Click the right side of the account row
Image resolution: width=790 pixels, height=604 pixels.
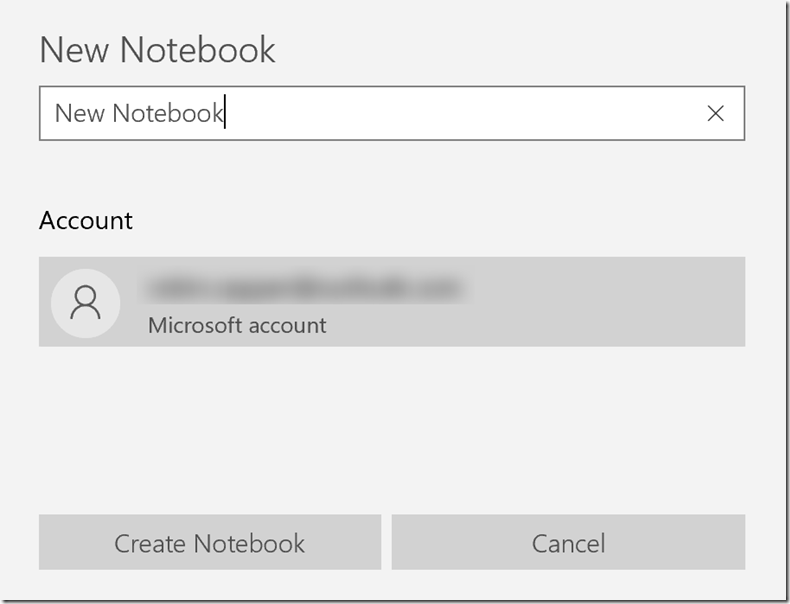(x=650, y=302)
